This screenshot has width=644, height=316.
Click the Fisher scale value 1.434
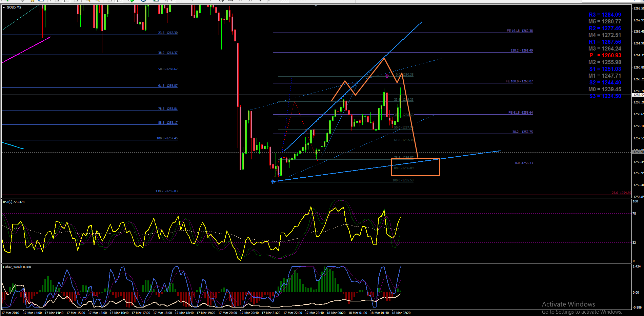[637, 266]
